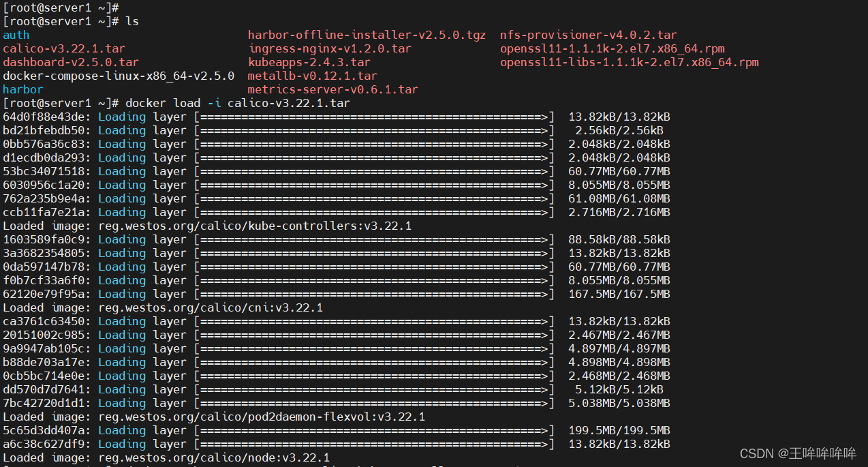Click ingress-nginx-v1.2.0.tar file name
Viewport: 868px width, 467px height.
[x=330, y=48]
